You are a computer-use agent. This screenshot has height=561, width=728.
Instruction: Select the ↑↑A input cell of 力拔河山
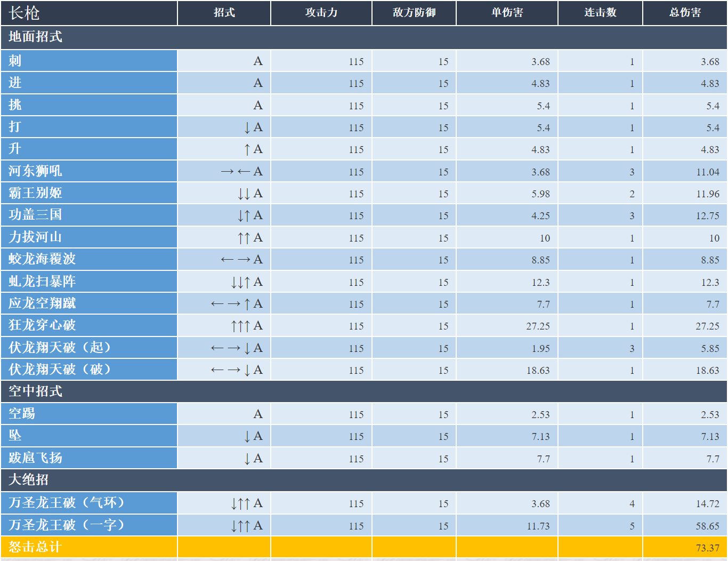click(x=224, y=237)
